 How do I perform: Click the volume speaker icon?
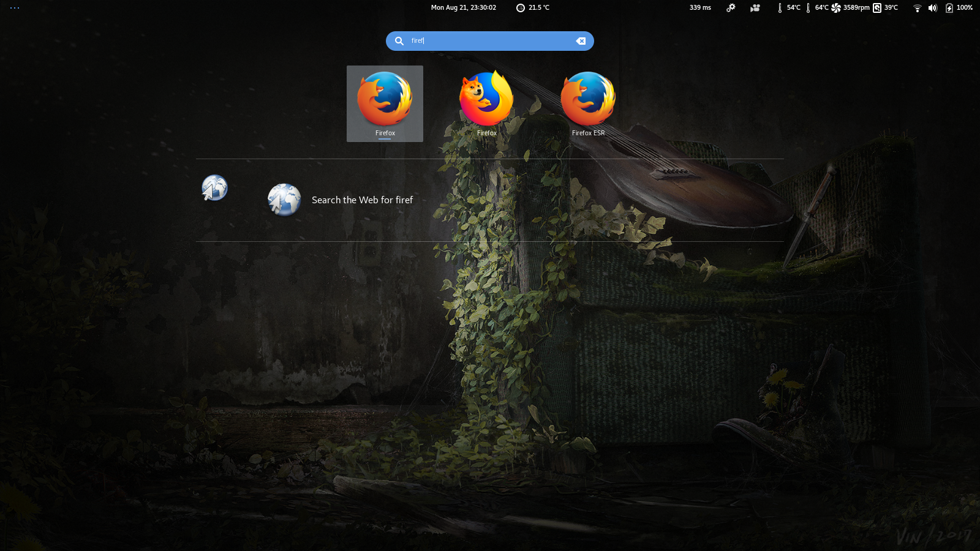pos(932,8)
